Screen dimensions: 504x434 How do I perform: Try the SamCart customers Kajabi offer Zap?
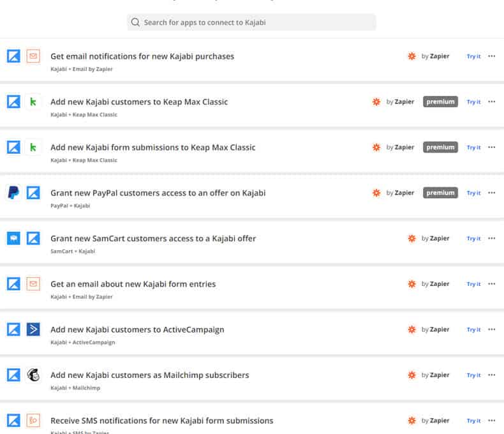(x=474, y=239)
